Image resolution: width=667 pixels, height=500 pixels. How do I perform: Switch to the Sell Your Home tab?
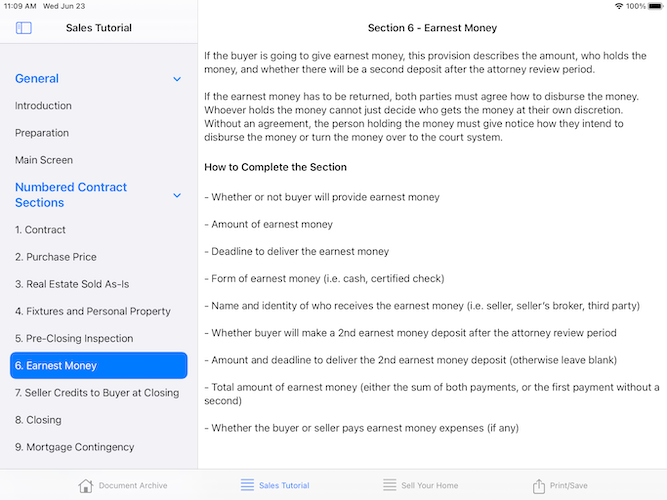(420, 486)
